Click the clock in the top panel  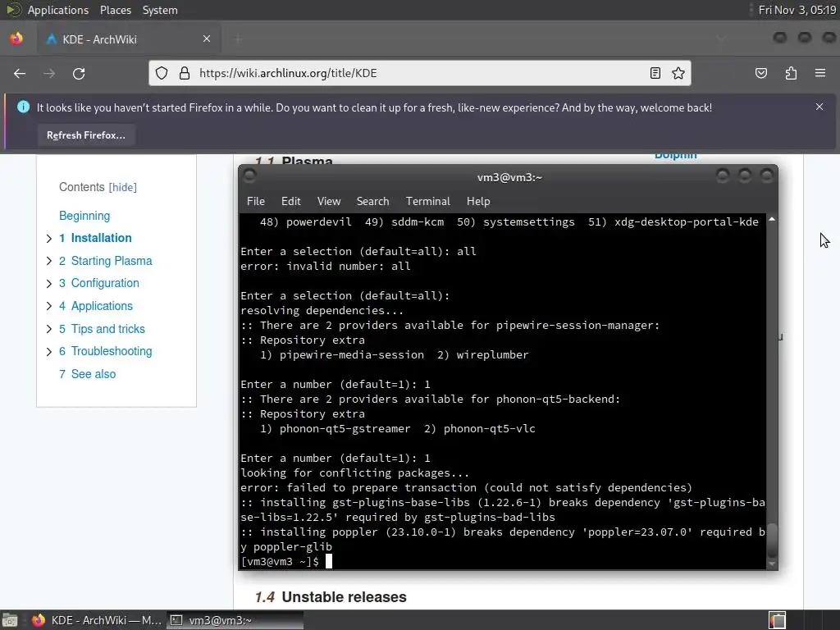click(x=797, y=10)
